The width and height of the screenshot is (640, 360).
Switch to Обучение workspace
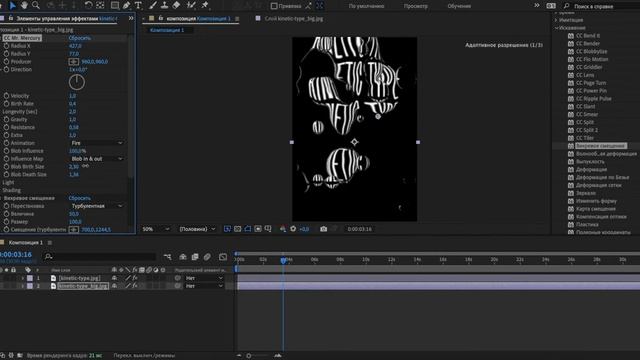point(459,6)
